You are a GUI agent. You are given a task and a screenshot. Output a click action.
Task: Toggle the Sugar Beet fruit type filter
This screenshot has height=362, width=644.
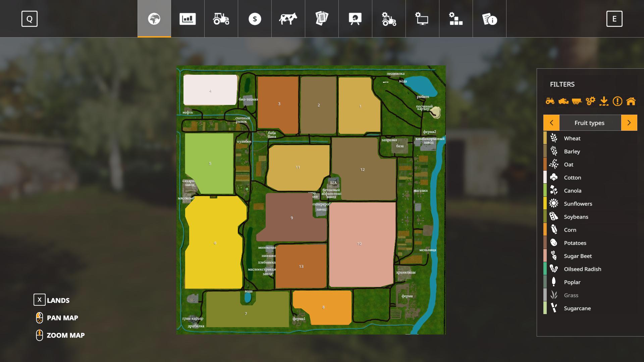(578, 255)
